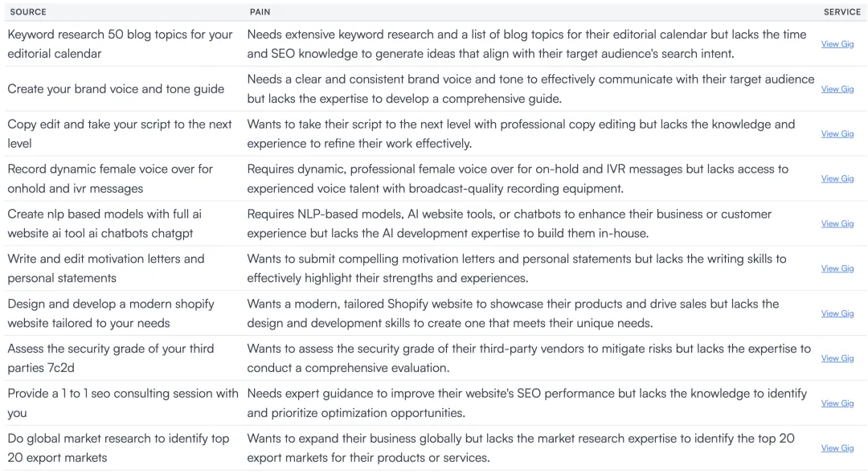
Task: Open View Gig for motivation letters row
Action: (x=837, y=268)
